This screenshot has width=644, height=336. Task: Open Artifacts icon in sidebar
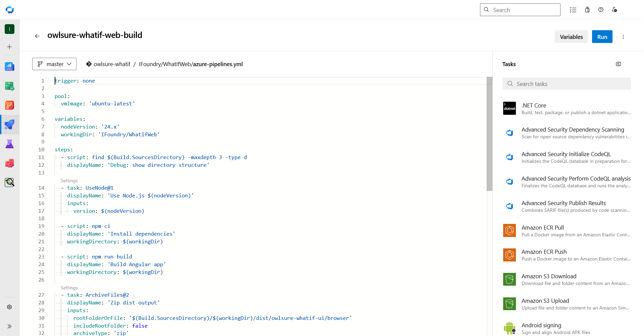[9, 163]
